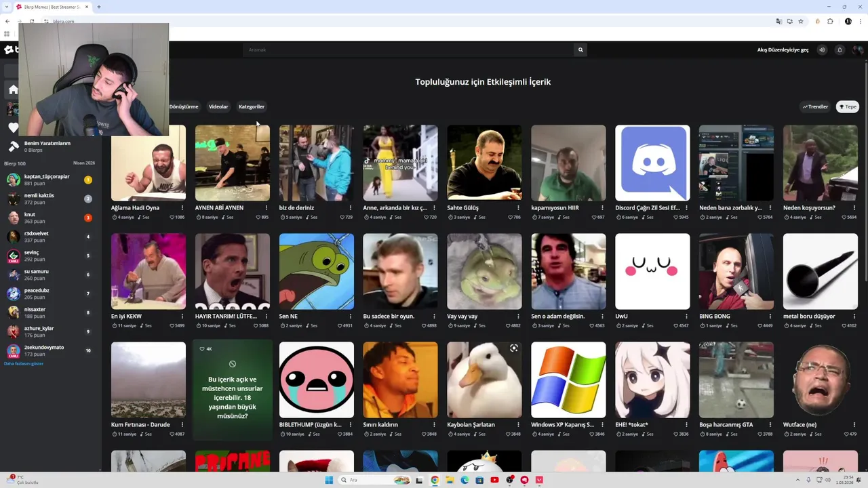Toggle the speaker sound icon in header
This screenshot has height=488, width=868.
pyautogui.click(x=822, y=49)
